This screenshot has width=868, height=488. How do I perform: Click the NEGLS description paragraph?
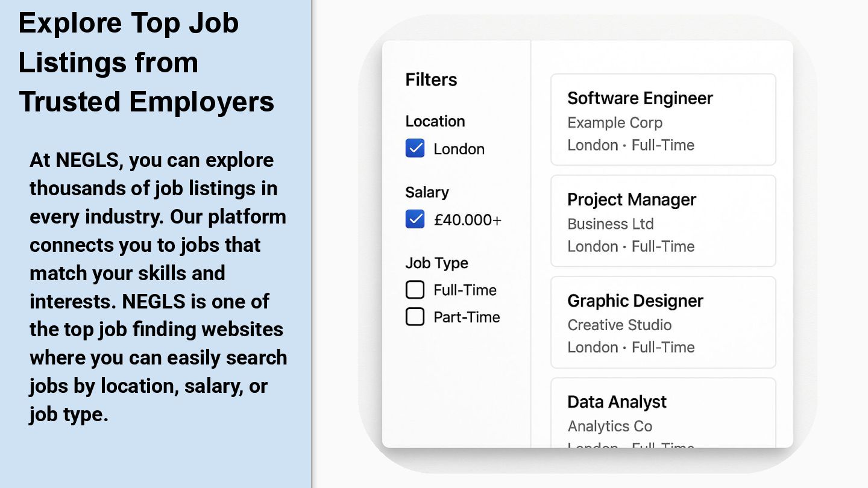point(158,287)
